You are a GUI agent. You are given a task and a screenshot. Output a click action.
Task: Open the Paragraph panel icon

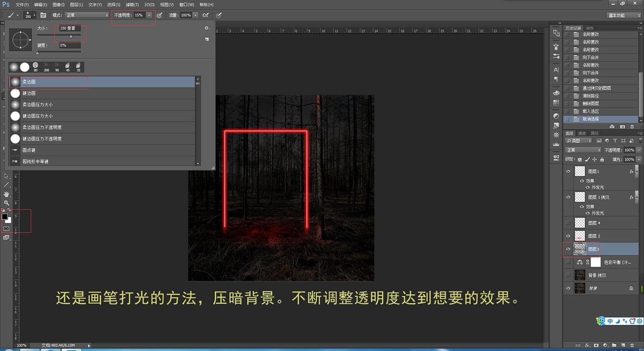(x=556, y=79)
